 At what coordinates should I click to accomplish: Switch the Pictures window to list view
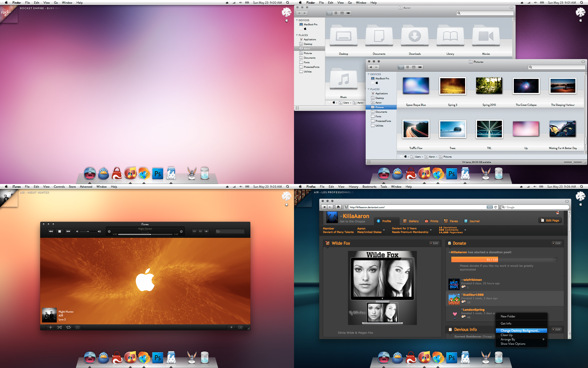(407, 67)
